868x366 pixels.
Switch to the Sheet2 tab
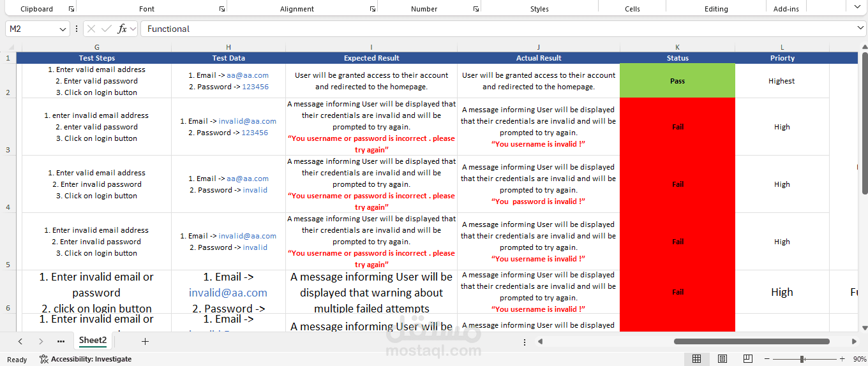coord(93,340)
